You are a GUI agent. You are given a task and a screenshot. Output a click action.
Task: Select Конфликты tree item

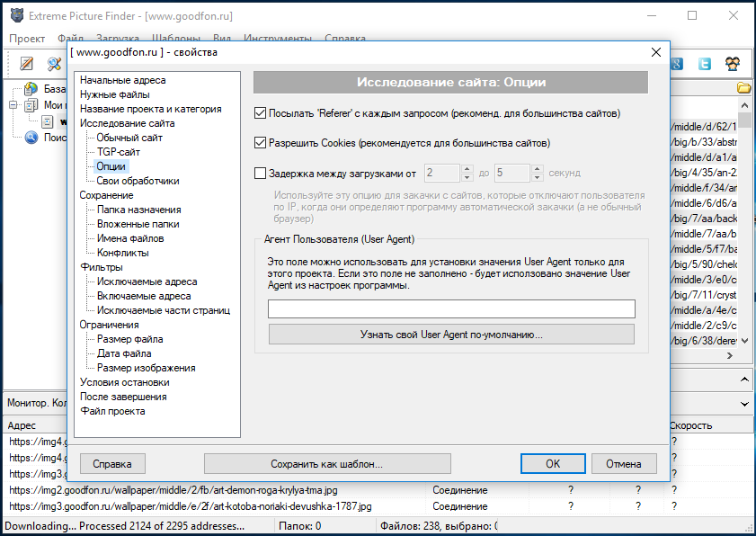(x=123, y=253)
